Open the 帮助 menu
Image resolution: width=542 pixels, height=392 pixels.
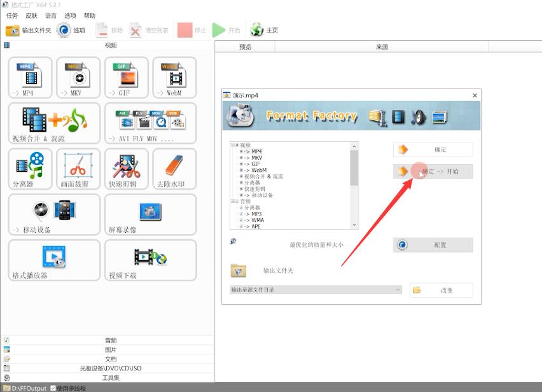(x=90, y=15)
